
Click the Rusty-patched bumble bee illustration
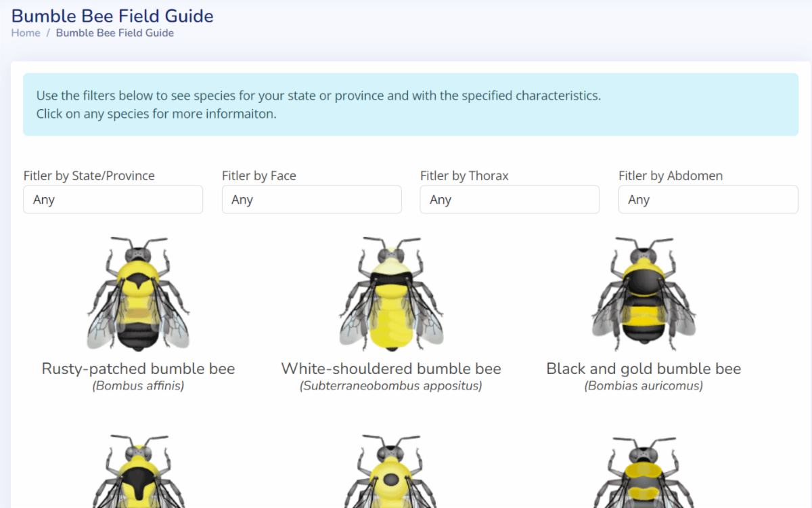click(138, 293)
